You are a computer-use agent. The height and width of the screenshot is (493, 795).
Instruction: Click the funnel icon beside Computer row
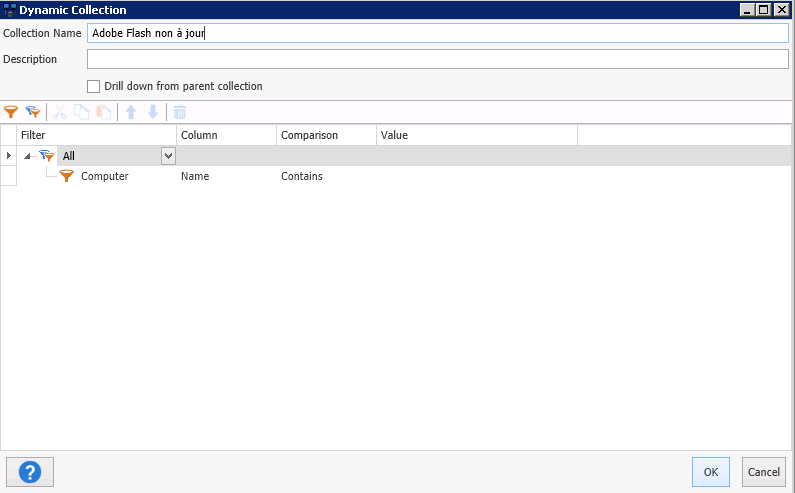point(66,176)
